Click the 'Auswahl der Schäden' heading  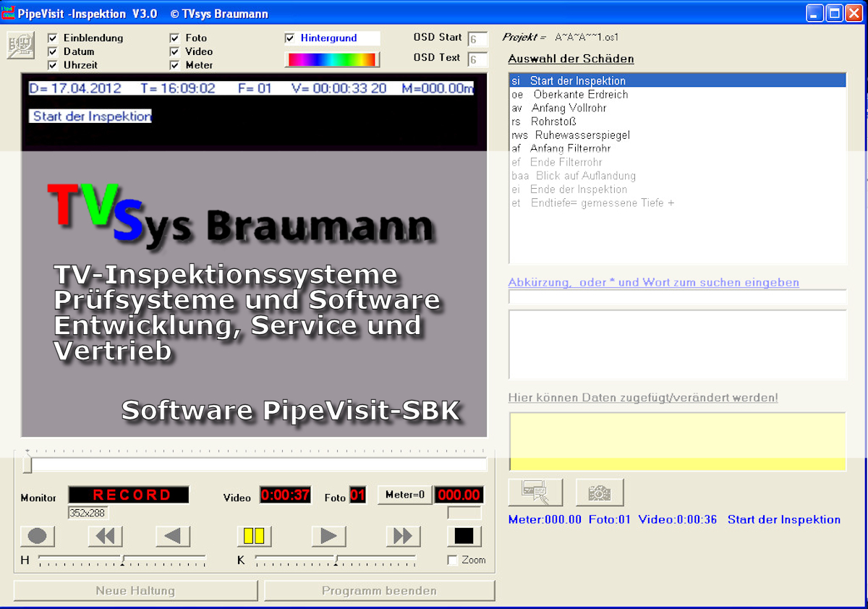click(x=571, y=59)
